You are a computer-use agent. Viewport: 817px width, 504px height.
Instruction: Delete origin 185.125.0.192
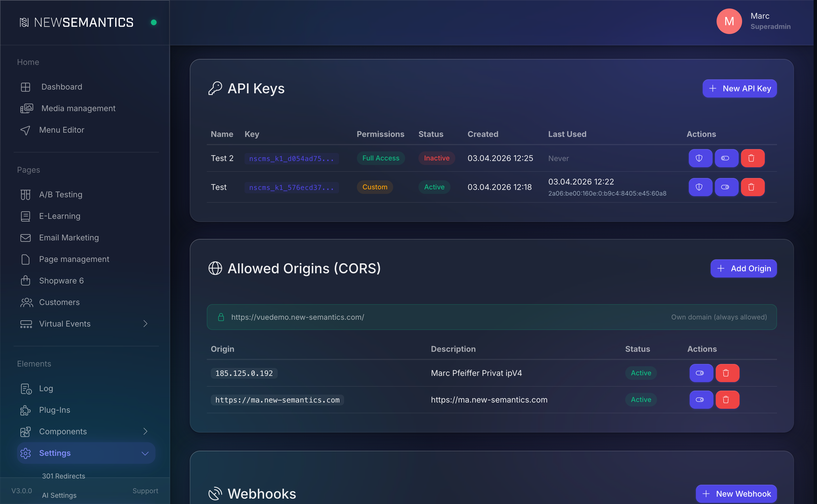(x=727, y=373)
